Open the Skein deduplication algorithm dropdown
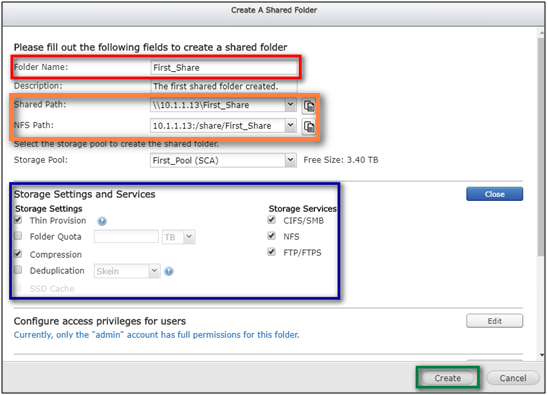Screen dimensions: 548x395 tap(154, 271)
